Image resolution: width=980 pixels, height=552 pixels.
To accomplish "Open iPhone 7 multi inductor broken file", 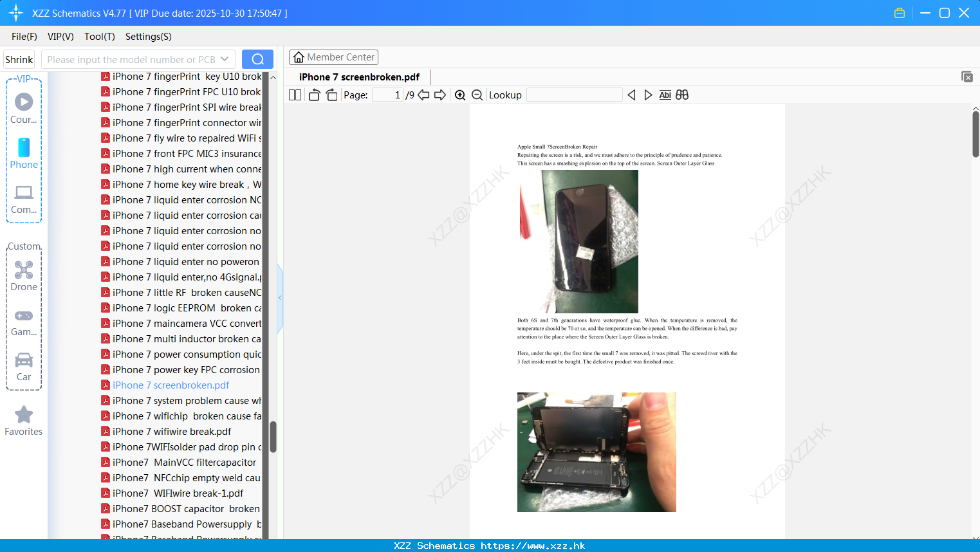I will (x=181, y=339).
